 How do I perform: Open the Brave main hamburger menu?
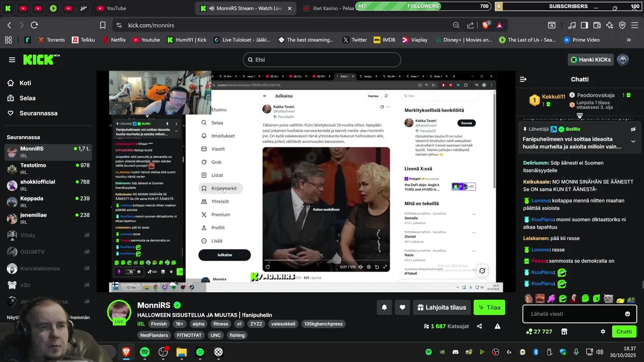coord(635,25)
